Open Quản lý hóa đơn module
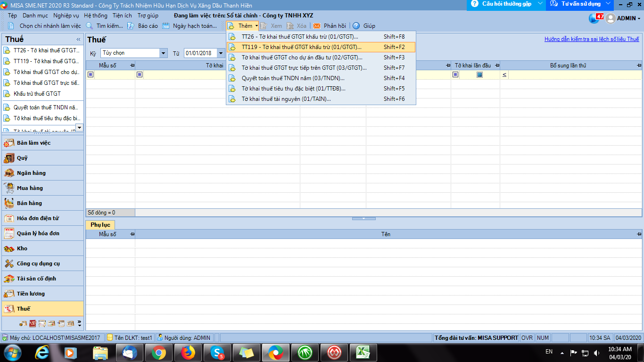The height and width of the screenshot is (362, 644). (x=42, y=233)
